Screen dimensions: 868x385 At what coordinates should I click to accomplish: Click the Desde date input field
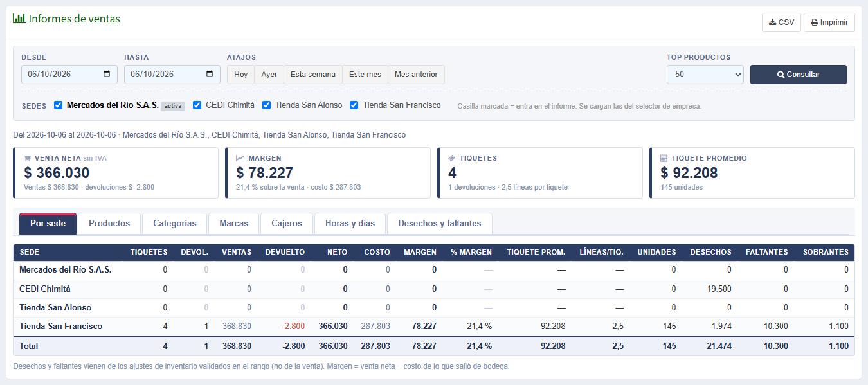pos(69,75)
